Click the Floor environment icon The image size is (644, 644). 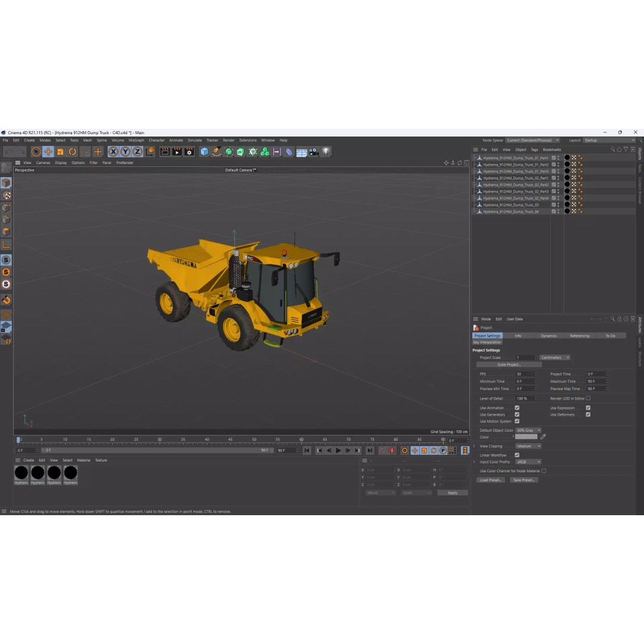[302, 152]
